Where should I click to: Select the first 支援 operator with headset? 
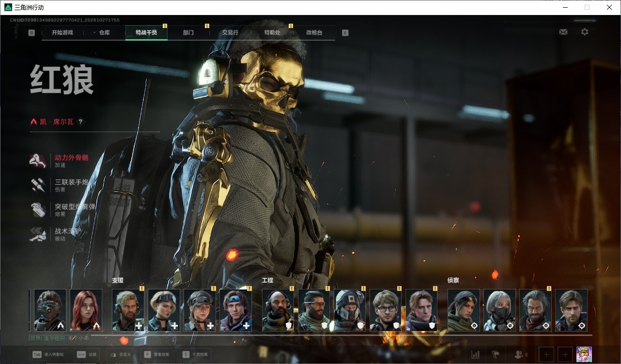click(128, 310)
